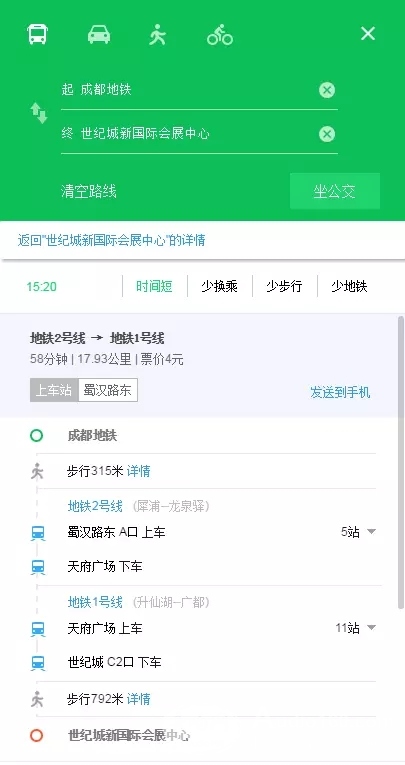Open 发送到手机 link
Screen dimensions: 405x765
[x=340, y=392]
